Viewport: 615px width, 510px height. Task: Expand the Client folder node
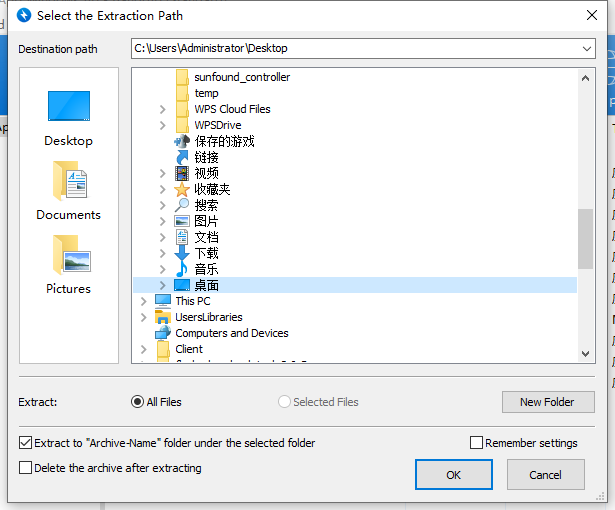point(144,349)
